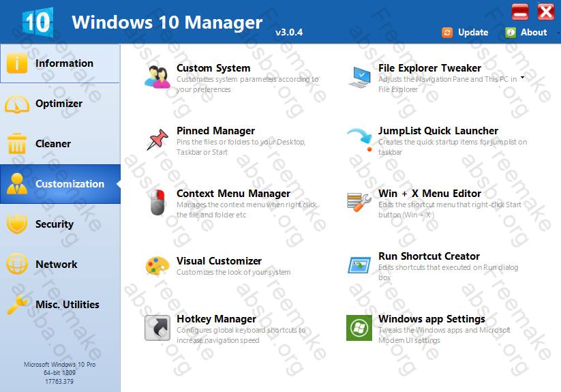
Task: Open Visual Customizer by its title
Action: click(219, 261)
